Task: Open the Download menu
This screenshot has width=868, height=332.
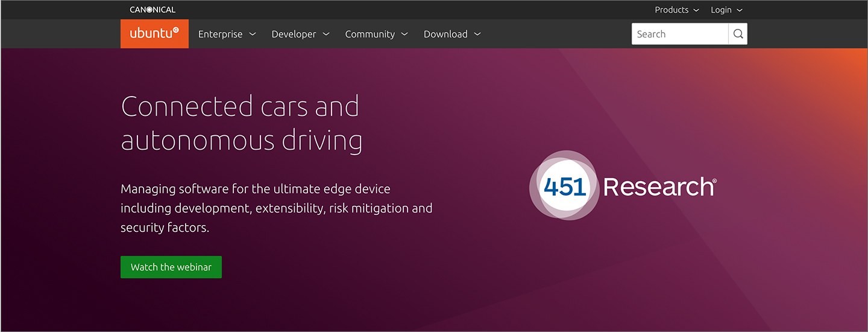Action: [x=452, y=34]
